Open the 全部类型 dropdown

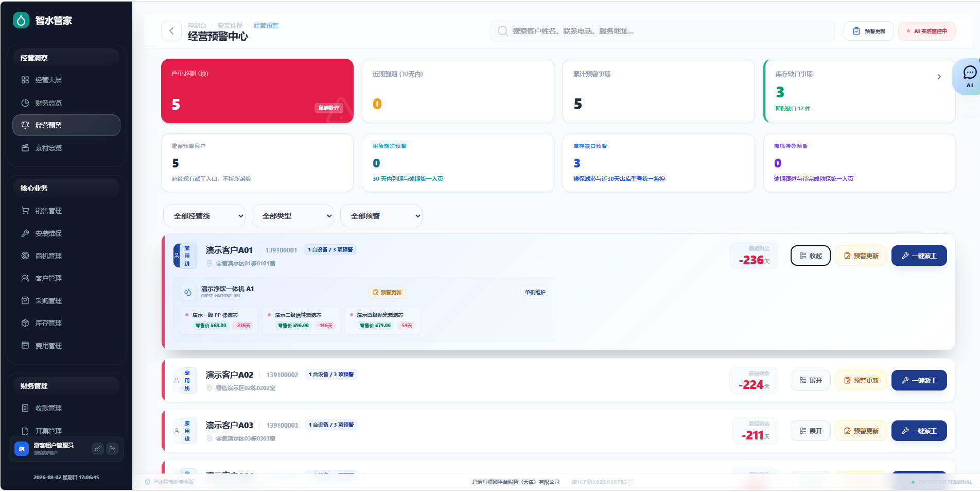tap(293, 216)
